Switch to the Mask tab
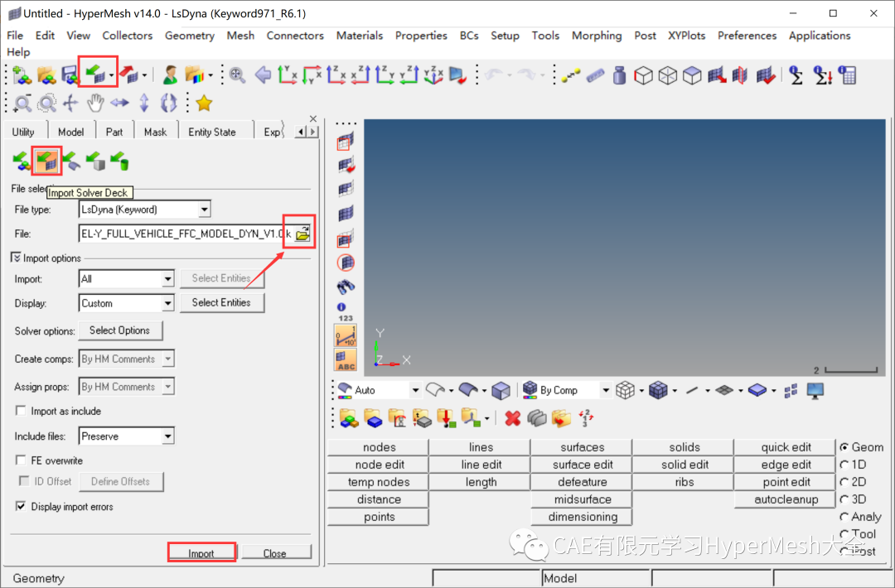Viewport: 895px width, 588px height. point(156,130)
